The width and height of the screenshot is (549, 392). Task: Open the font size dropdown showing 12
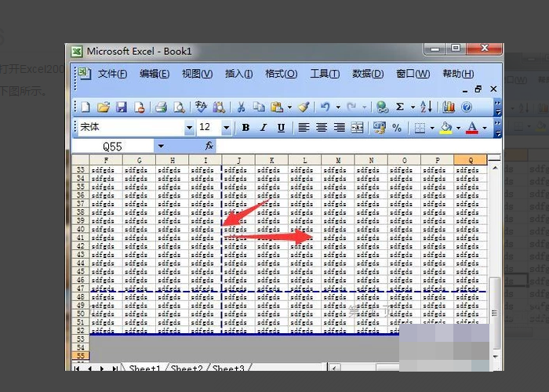click(x=226, y=128)
